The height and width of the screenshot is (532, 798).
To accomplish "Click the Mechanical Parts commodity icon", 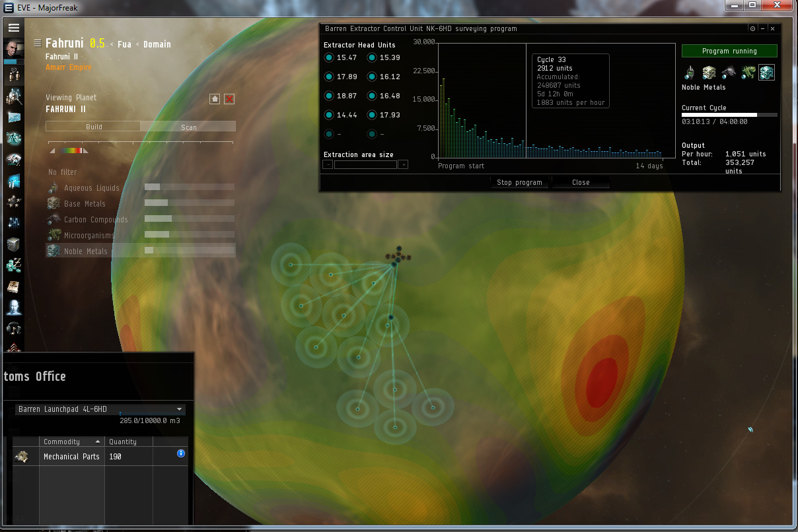I will coord(22,456).
